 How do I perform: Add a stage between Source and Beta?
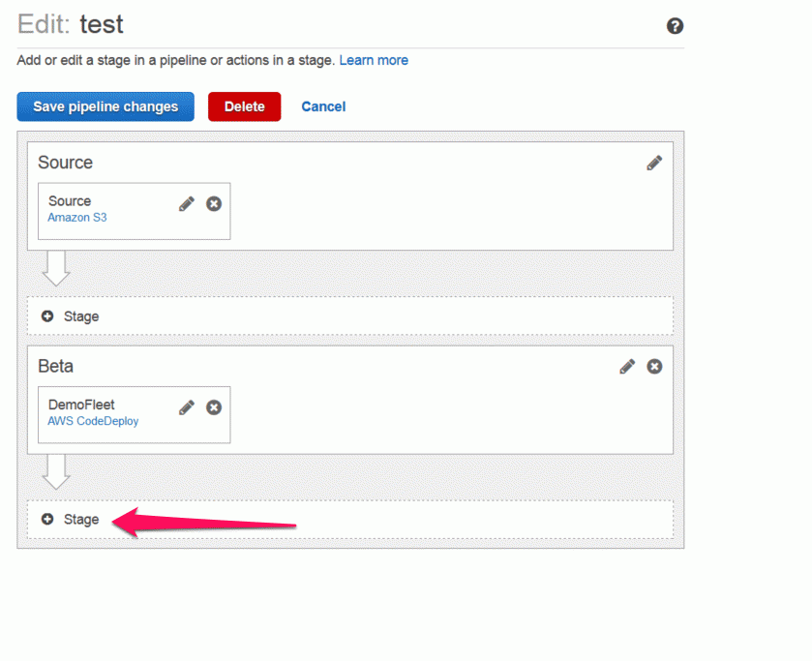tap(350, 316)
